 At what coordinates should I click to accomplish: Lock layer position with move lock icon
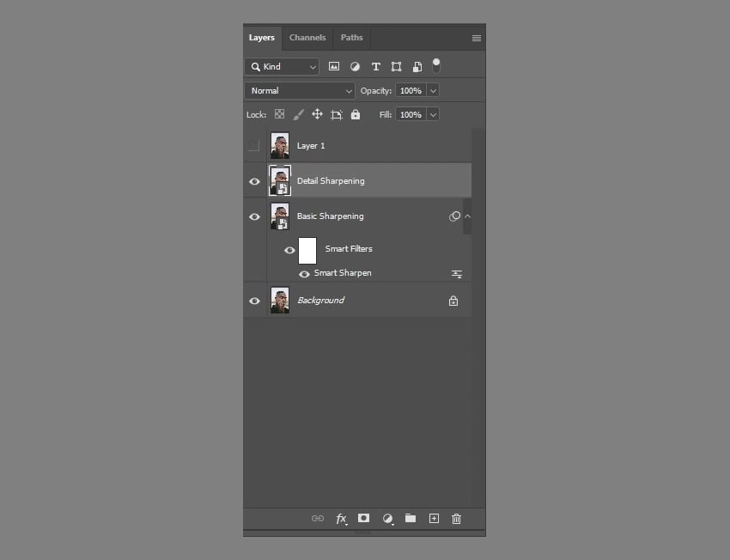coord(317,114)
